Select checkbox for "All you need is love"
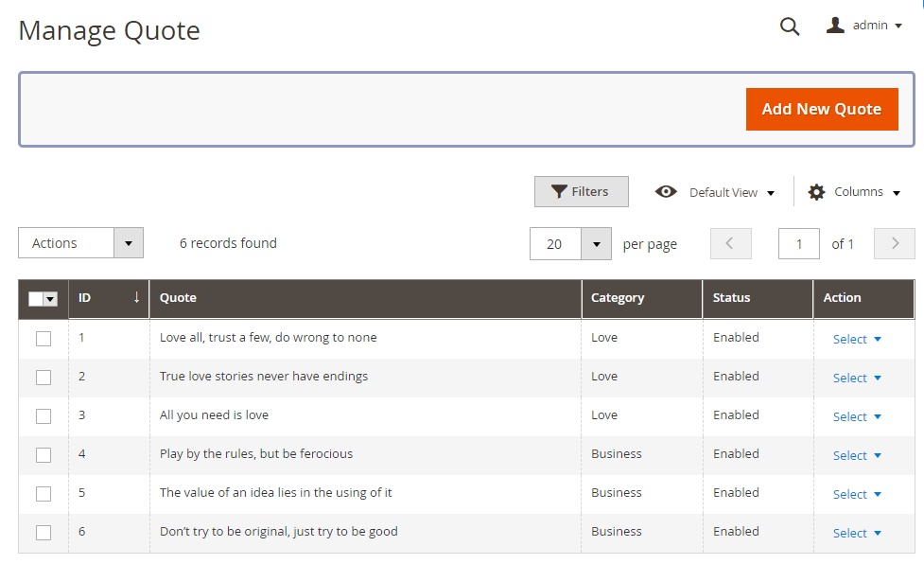Viewport: 924px width, 564px height. 44,416
